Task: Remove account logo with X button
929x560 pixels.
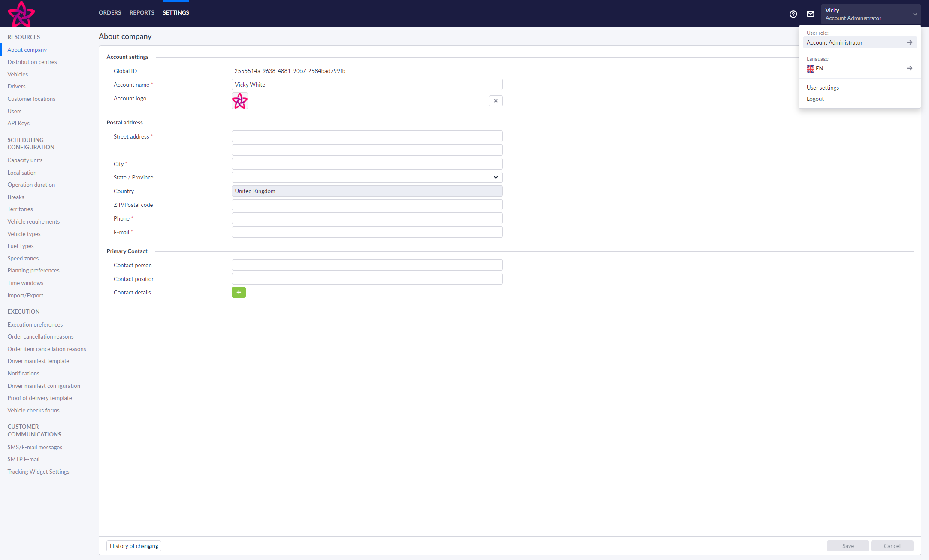Action: (x=496, y=101)
